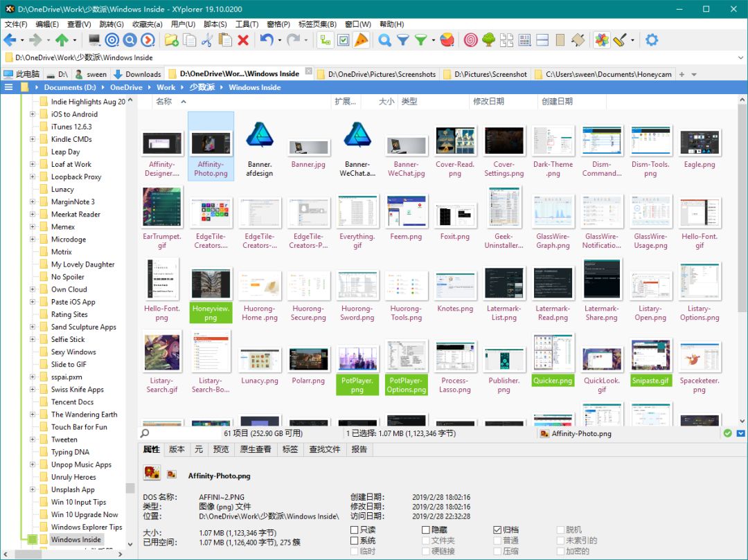
Task: Add a new tab with plus button
Action: coord(682,74)
